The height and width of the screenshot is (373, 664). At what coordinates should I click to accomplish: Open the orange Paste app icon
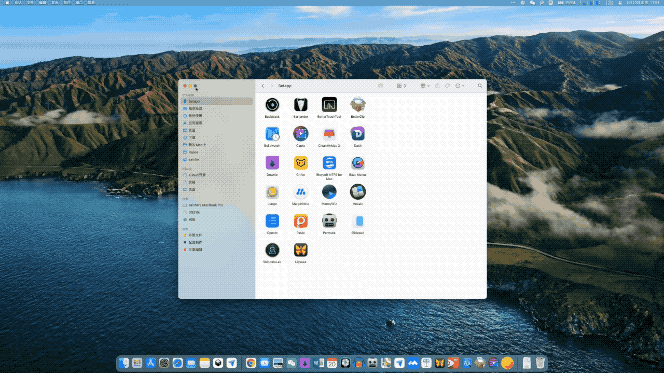click(x=301, y=221)
